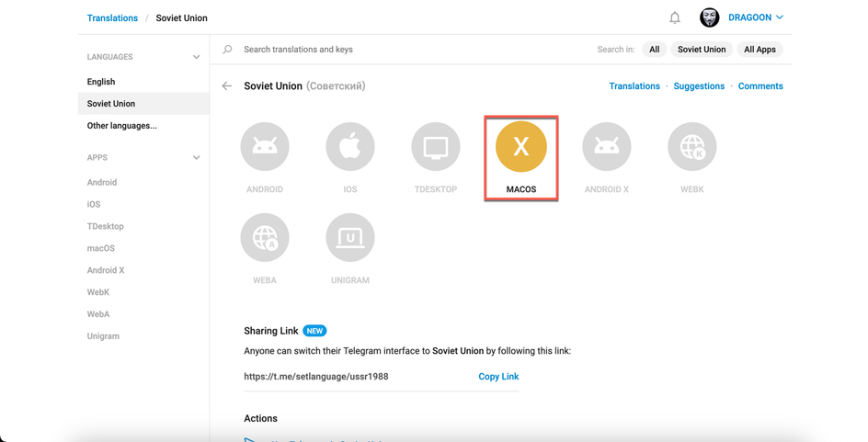This screenshot has width=868, height=442.
Task: Select English in the languages list
Action: point(143,81)
